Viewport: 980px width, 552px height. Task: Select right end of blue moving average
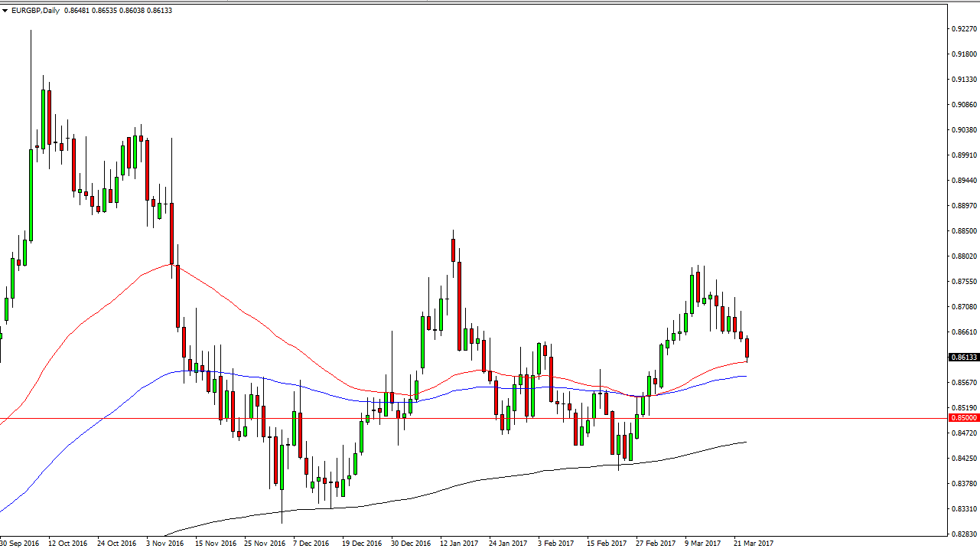pos(745,376)
